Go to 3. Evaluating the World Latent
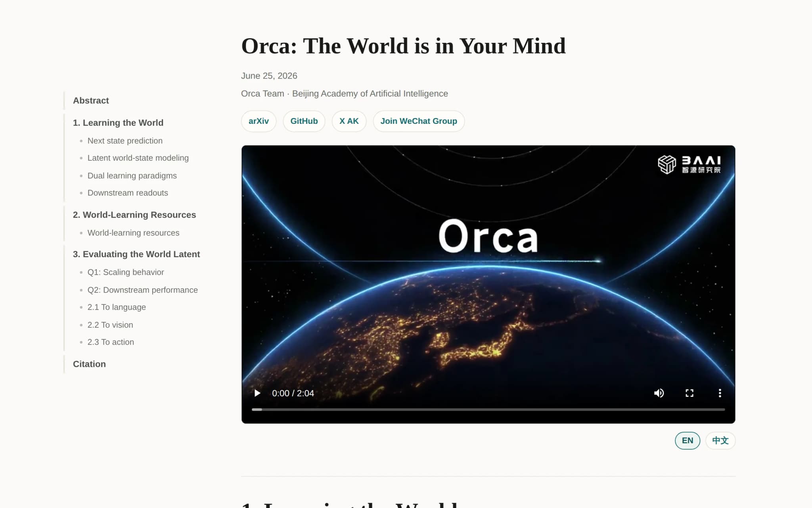The height and width of the screenshot is (508, 812). click(136, 254)
